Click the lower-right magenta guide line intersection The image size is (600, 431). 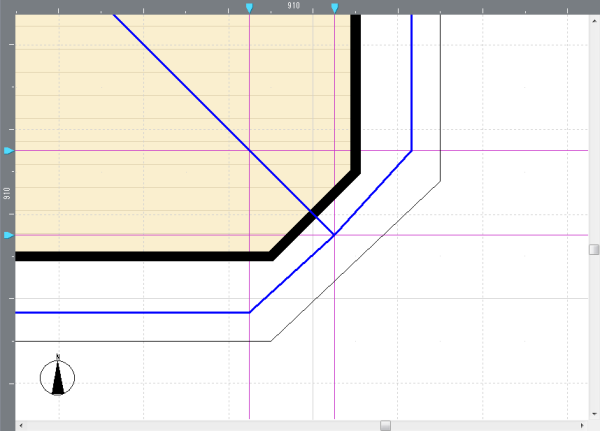coord(334,235)
